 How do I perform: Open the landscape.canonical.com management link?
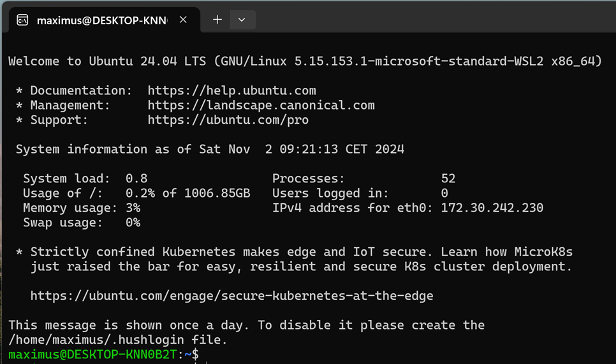tap(261, 105)
